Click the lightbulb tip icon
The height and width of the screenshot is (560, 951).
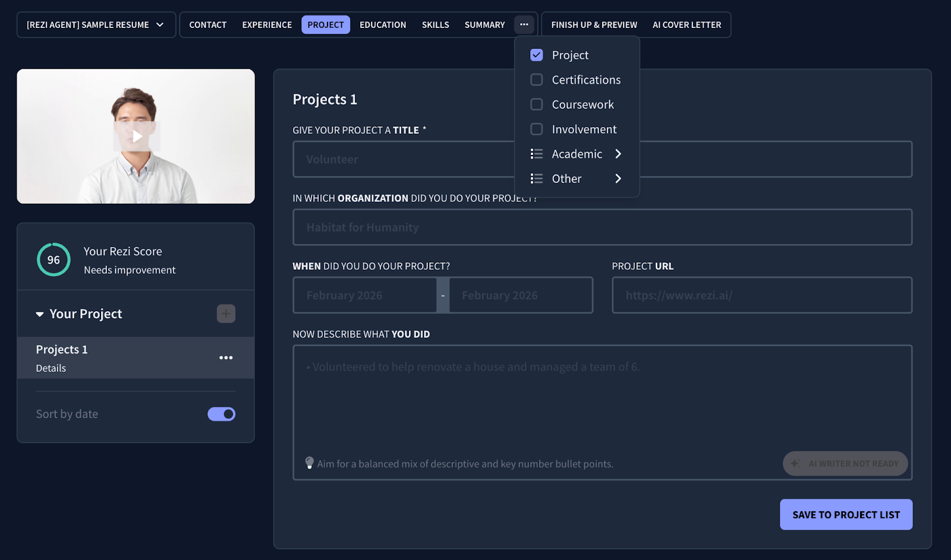(x=308, y=463)
